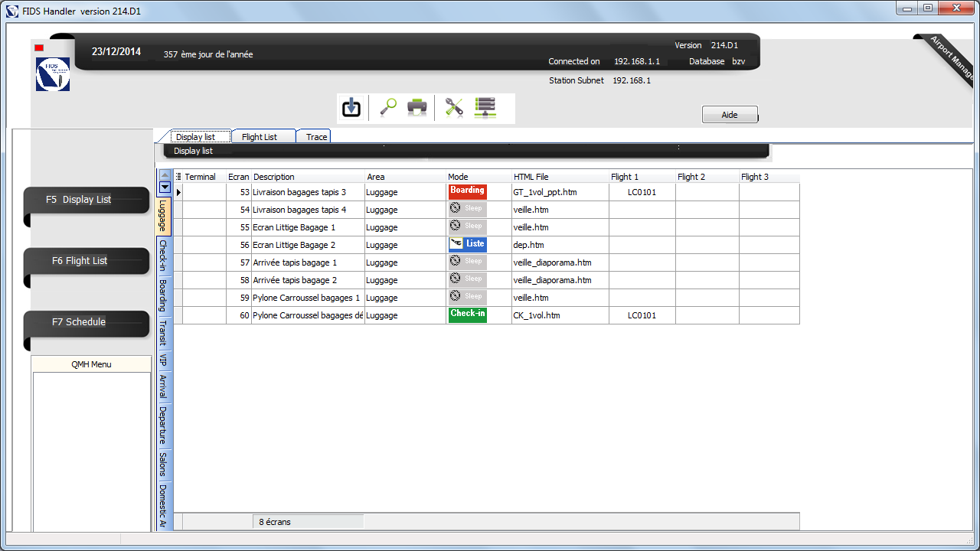This screenshot has height=551, width=980.
Task: Click the FIDS logo below the date
Action: click(53, 75)
